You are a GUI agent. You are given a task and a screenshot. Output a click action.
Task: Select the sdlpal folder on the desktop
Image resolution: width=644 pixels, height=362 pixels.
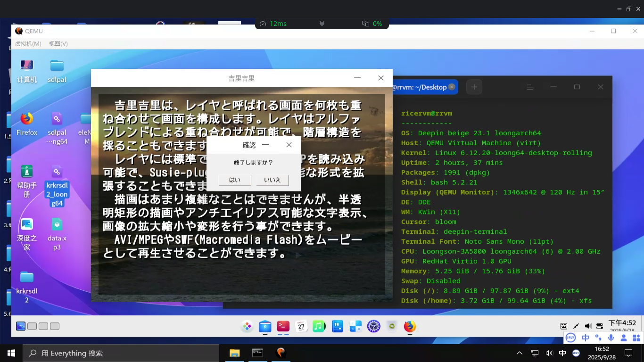point(57,72)
